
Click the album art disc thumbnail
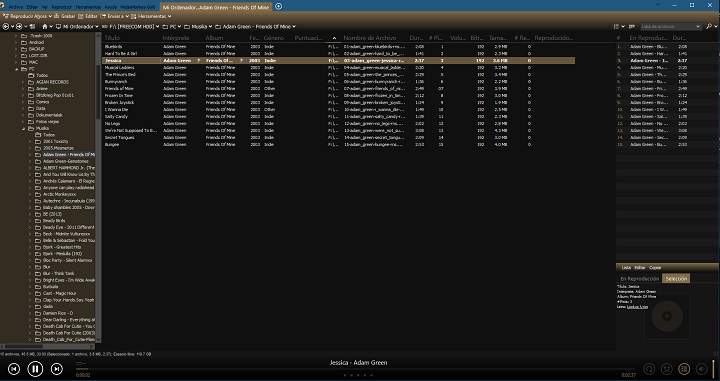667,316
